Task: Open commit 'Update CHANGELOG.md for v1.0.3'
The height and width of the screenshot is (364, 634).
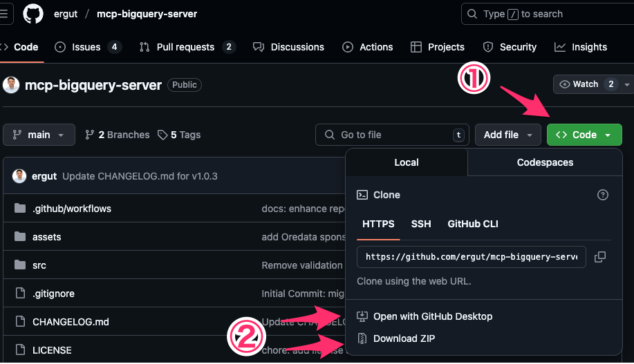Action: pos(140,176)
